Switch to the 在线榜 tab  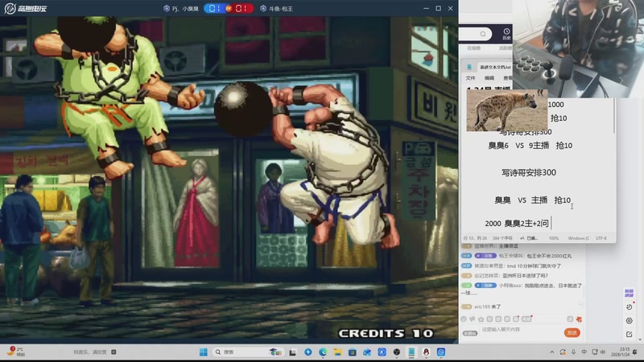[x=473, y=48]
